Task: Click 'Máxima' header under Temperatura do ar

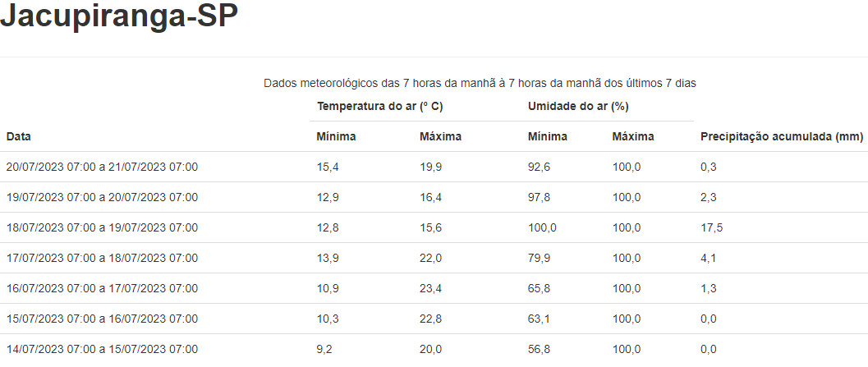Action: click(440, 137)
